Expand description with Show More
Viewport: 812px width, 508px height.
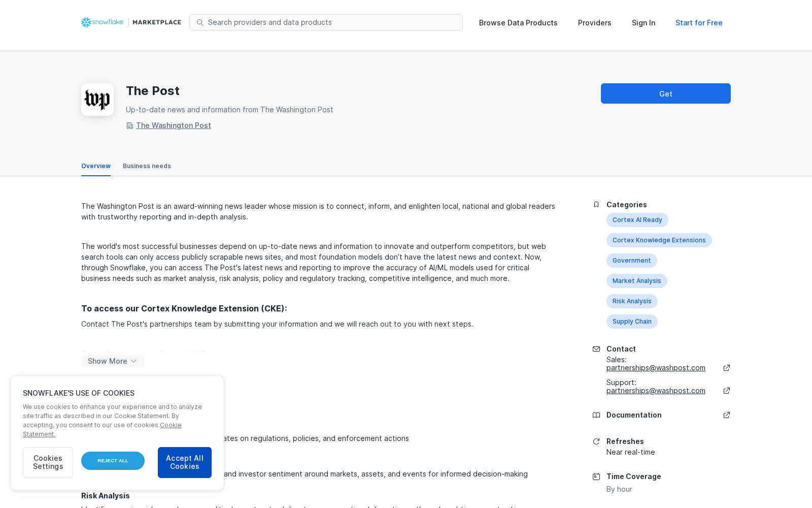click(113, 361)
